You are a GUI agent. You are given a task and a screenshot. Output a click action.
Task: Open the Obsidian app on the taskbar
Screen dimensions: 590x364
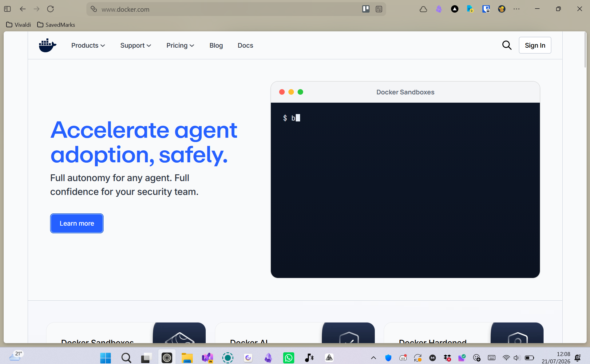tap(268, 358)
